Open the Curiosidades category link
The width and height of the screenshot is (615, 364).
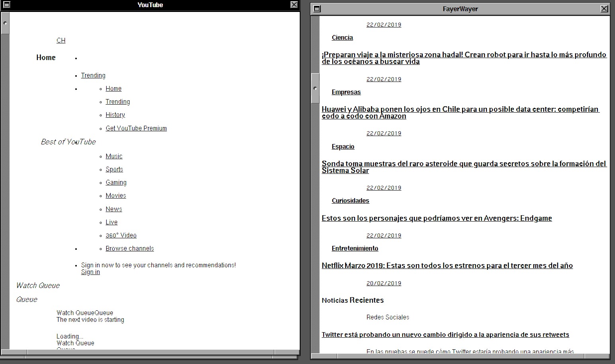tap(351, 200)
